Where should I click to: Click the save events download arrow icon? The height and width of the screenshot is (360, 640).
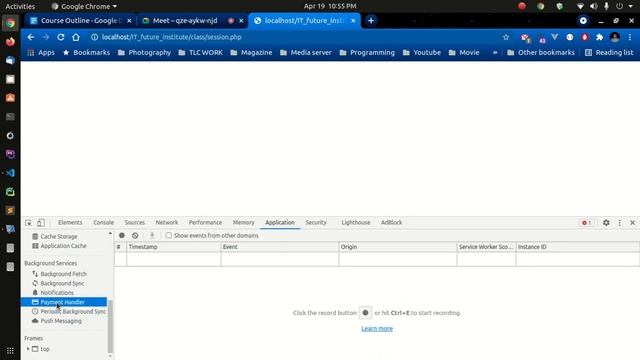(152, 236)
